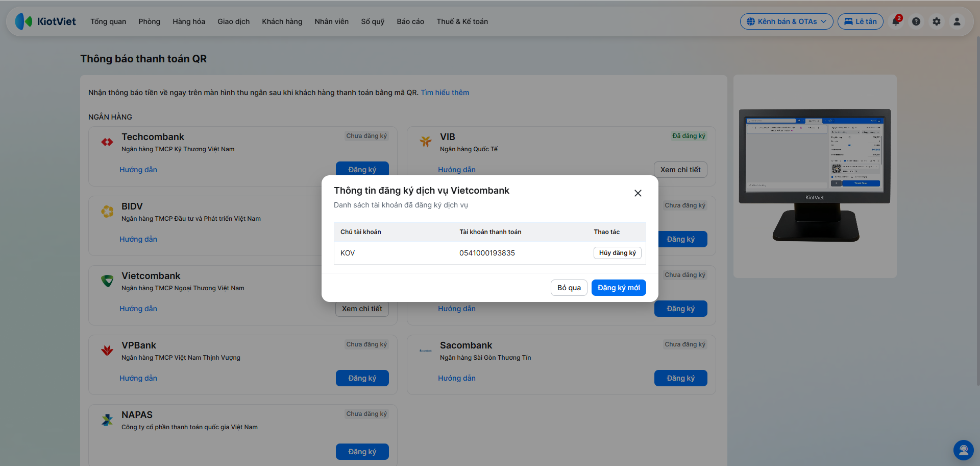Click the Vietcombank shield logo
This screenshot has width=980, height=466.
click(107, 281)
